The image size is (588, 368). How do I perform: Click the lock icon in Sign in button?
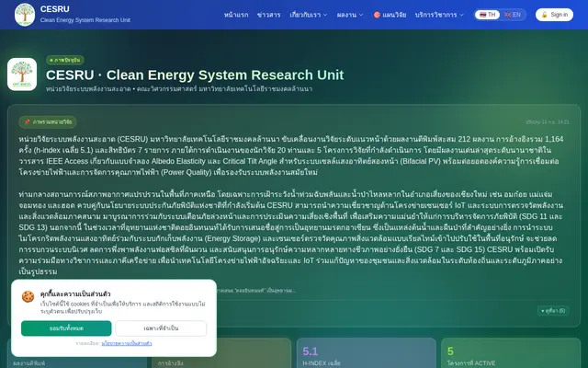[x=545, y=15]
